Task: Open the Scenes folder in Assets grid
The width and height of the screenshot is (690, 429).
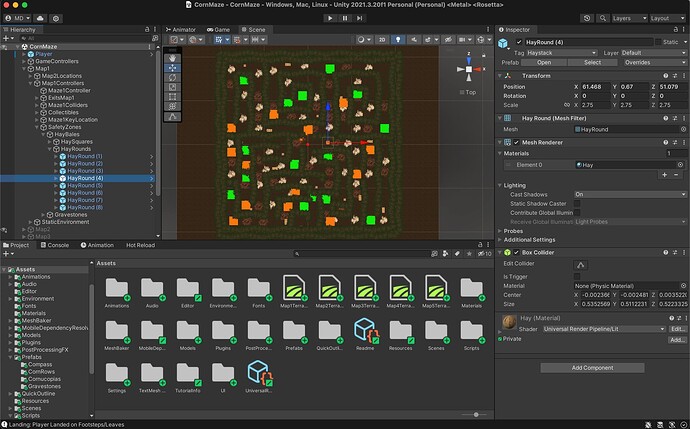Action: coord(436,334)
